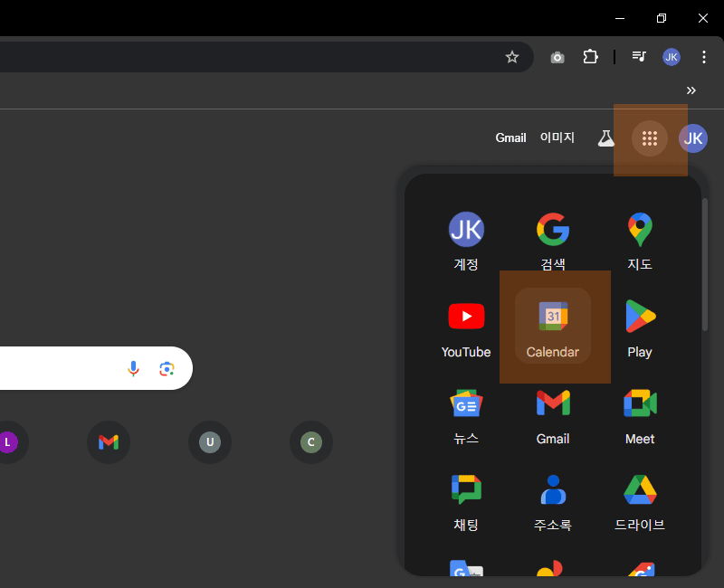Click the Gmail link in page header
This screenshot has width=724, height=588.
(510, 138)
